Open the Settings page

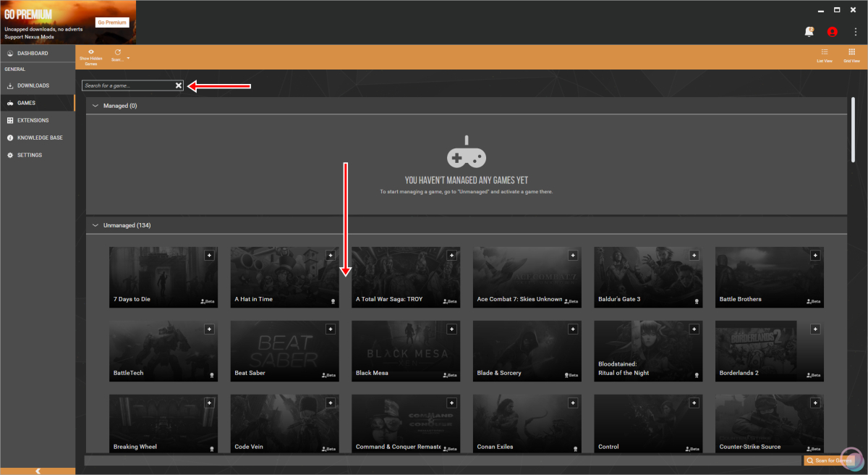(x=38, y=155)
